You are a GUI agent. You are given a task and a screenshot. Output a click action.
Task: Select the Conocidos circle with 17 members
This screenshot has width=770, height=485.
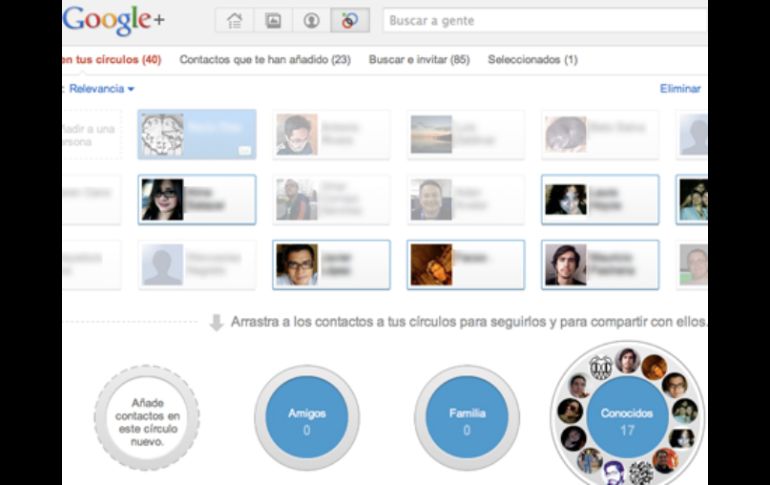point(627,418)
